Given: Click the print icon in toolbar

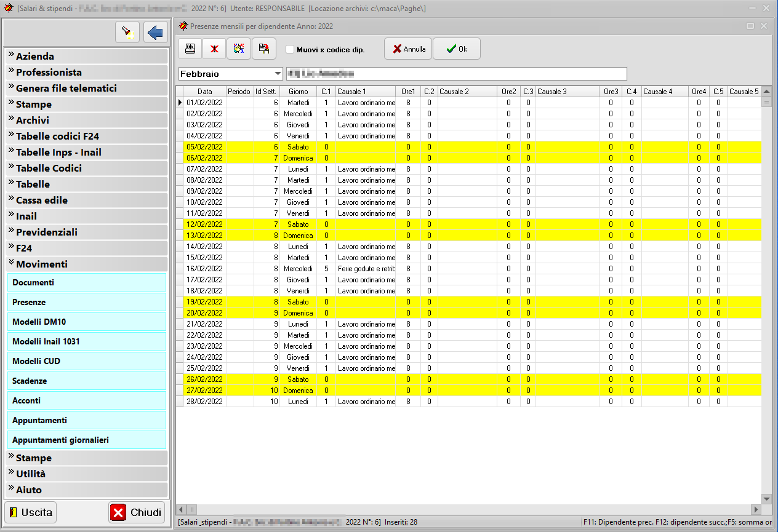Looking at the screenshot, I should [x=190, y=49].
